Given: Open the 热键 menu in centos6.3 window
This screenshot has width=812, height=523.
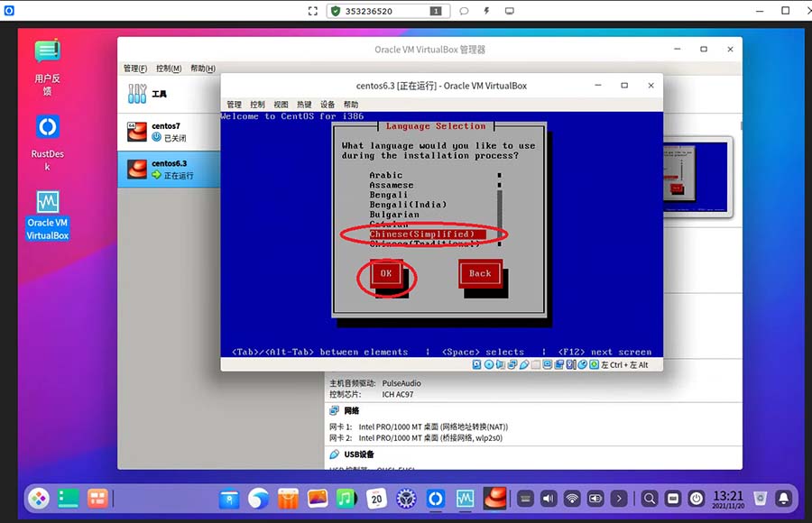Looking at the screenshot, I should click(x=304, y=104).
